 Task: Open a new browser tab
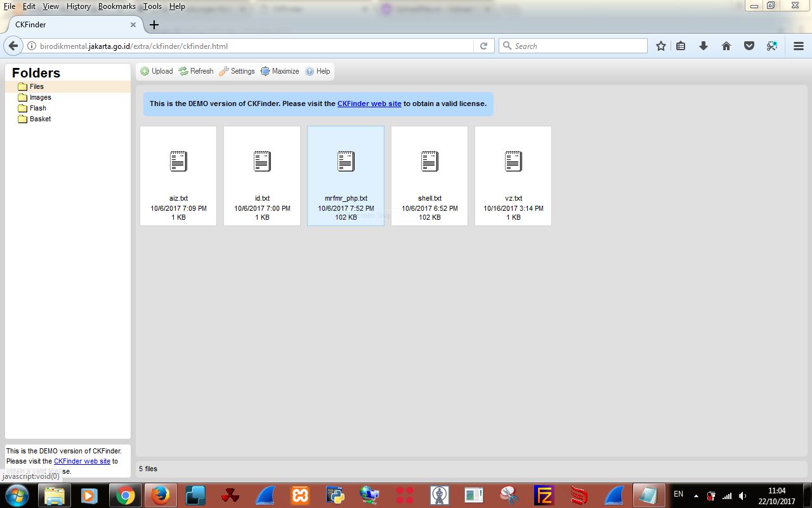point(154,25)
